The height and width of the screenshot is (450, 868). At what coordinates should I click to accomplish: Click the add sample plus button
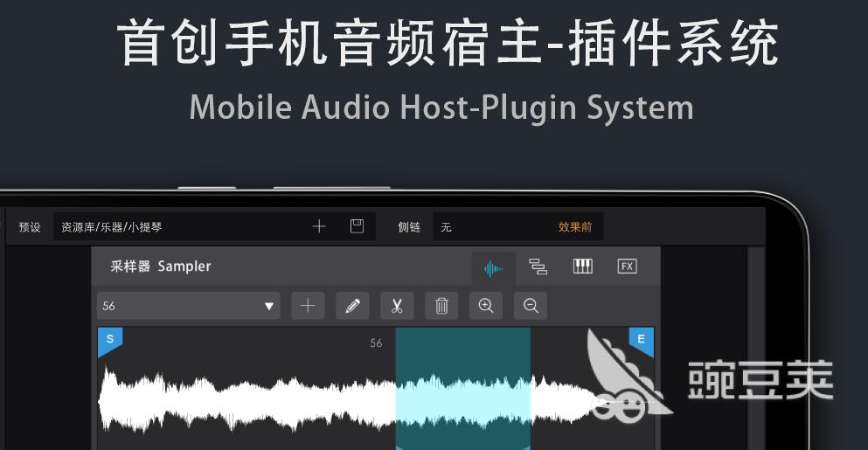(x=308, y=306)
